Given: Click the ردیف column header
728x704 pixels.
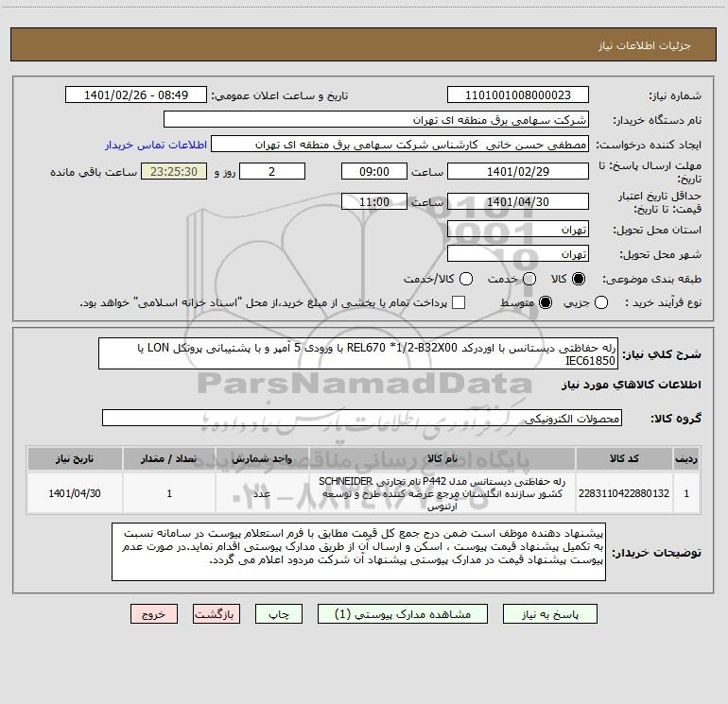Looking at the screenshot, I should (x=686, y=458).
